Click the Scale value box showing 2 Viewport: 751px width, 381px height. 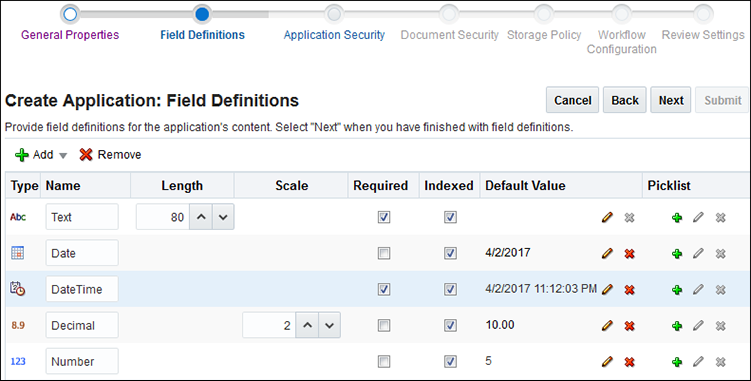(x=269, y=325)
